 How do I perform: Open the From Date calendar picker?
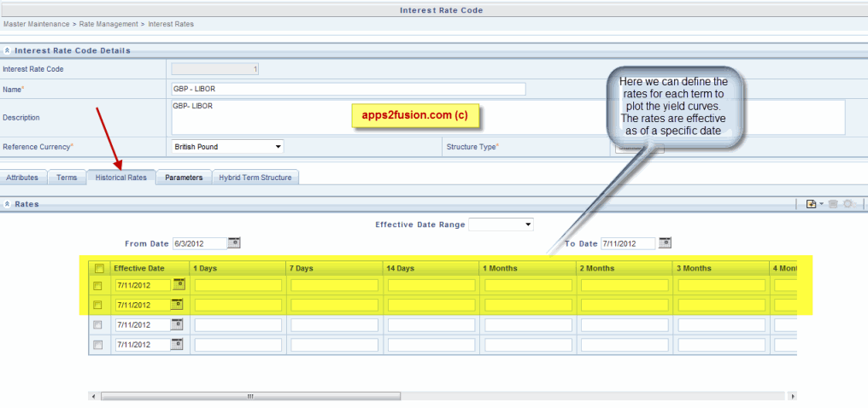tap(234, 242)
